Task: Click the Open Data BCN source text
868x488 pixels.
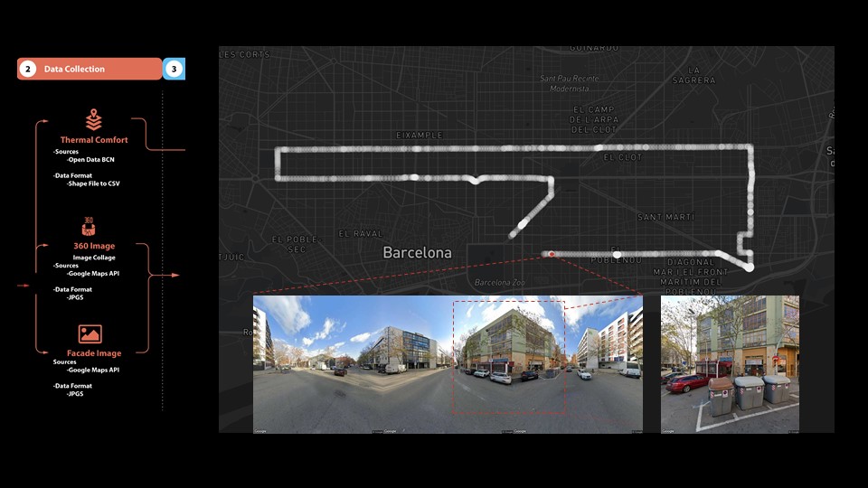Action: pos(91,159)
